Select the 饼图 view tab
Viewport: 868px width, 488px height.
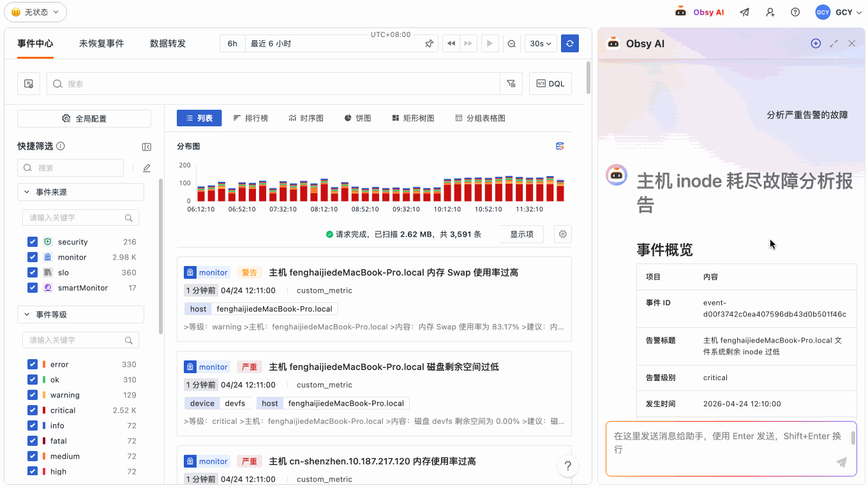357,118
